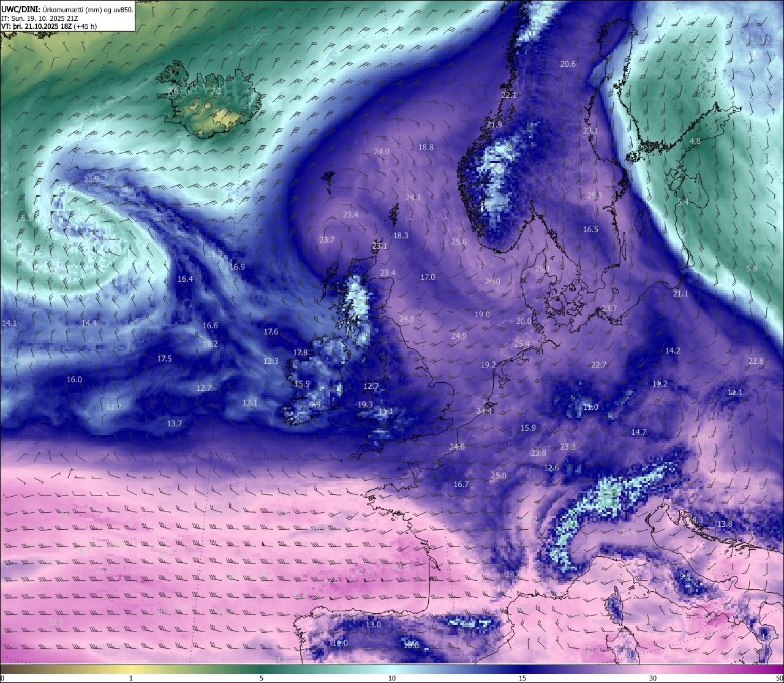Screen dimensions: 784x683
Task: Click the 23.3 value label
Action: point(568,447)
